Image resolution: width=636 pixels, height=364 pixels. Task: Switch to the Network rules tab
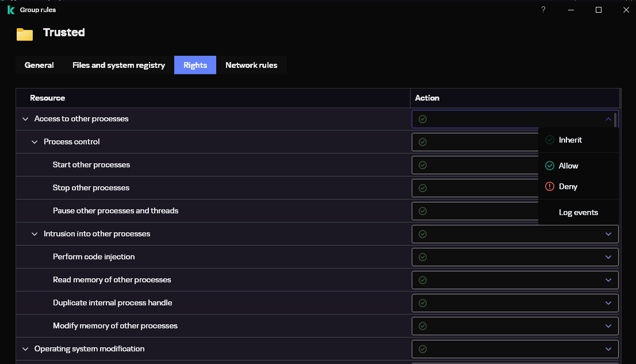tap(251, 65)
